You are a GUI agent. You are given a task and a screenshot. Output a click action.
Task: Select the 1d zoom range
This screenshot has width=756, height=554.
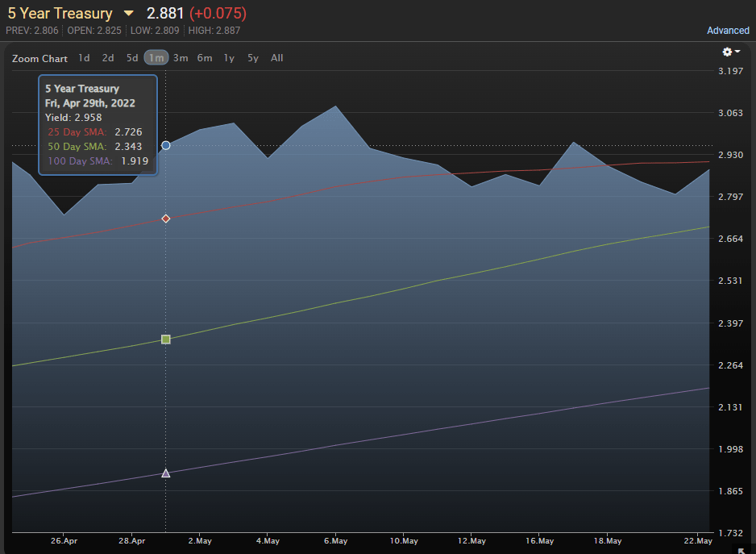84,58
